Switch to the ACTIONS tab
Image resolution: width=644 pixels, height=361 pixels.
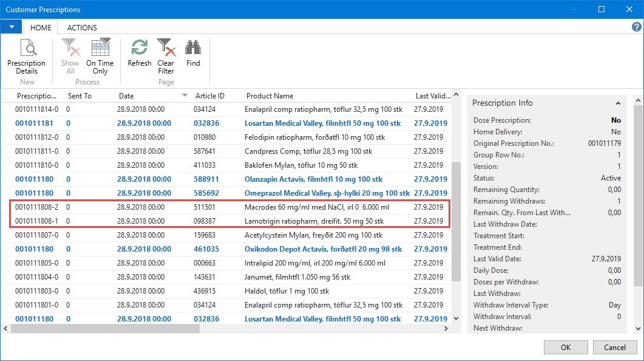[82, 27]
